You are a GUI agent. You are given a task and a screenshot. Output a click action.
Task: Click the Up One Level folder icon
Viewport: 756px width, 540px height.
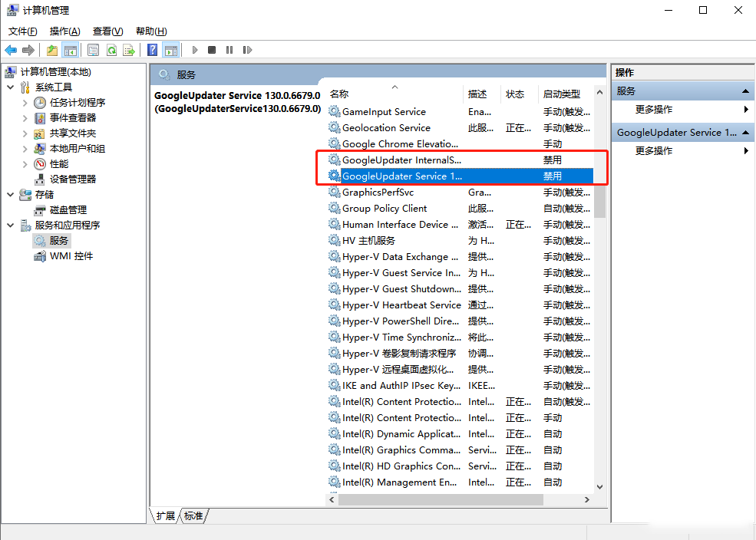[51, 50]
